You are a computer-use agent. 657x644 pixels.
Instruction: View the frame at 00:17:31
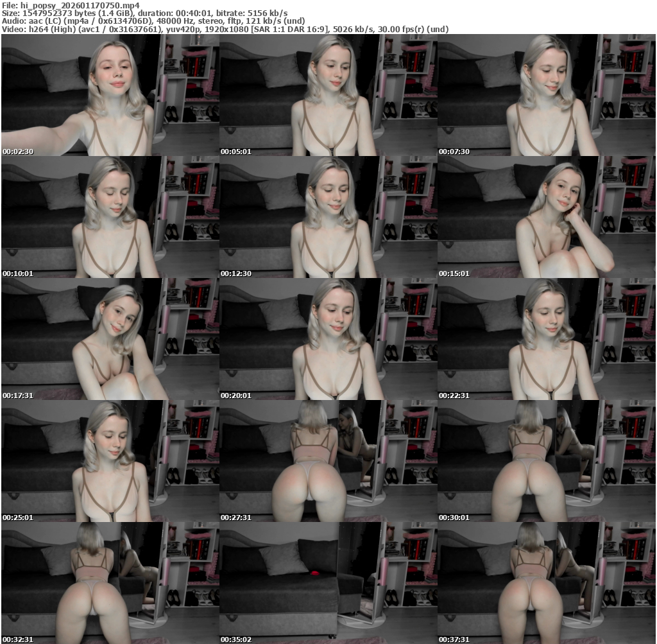tap(110, 339)
